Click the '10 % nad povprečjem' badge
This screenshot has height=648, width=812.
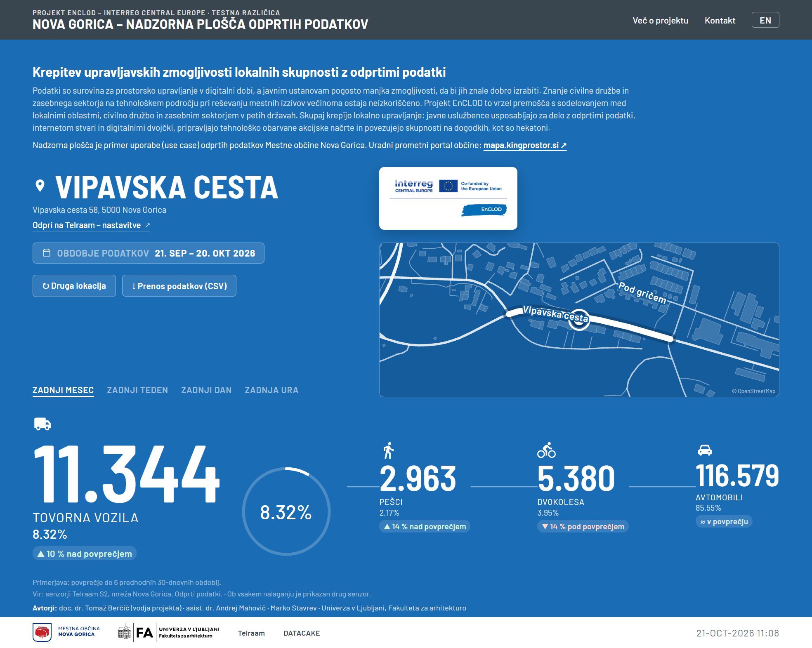[x=85, y=554]
